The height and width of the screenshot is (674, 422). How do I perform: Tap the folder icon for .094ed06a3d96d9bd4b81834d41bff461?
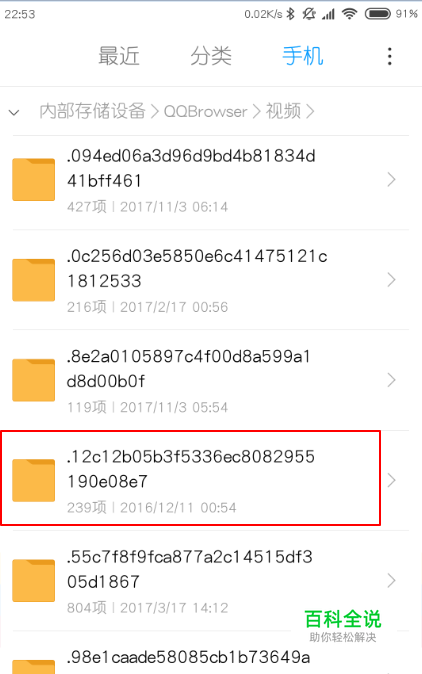[34, 180]
